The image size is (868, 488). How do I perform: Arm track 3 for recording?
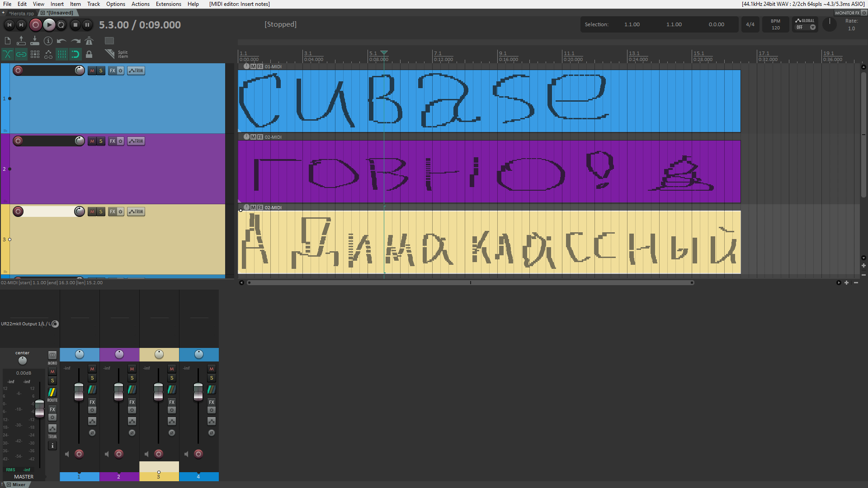pyautogui.click(x=18, y=211)
